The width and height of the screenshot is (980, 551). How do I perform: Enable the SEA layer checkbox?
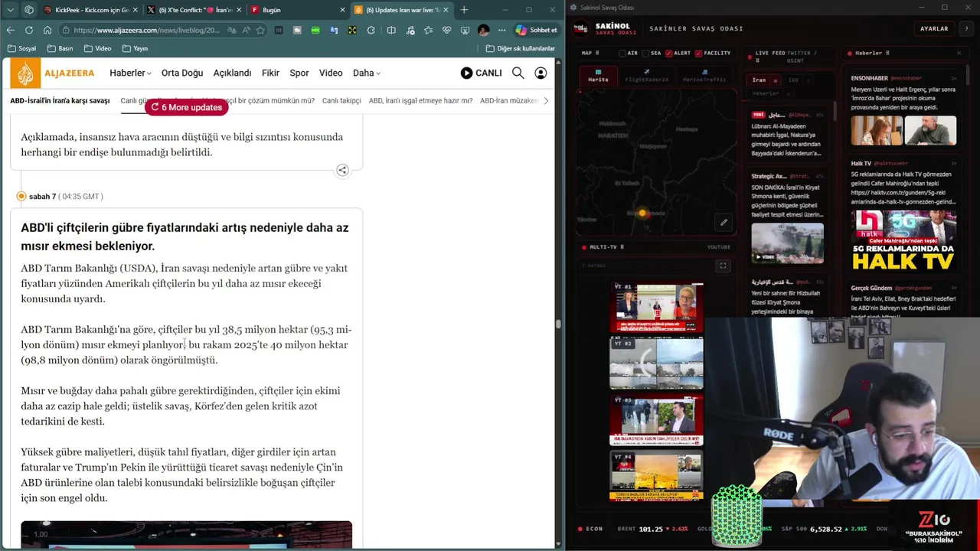pos(645,54)
